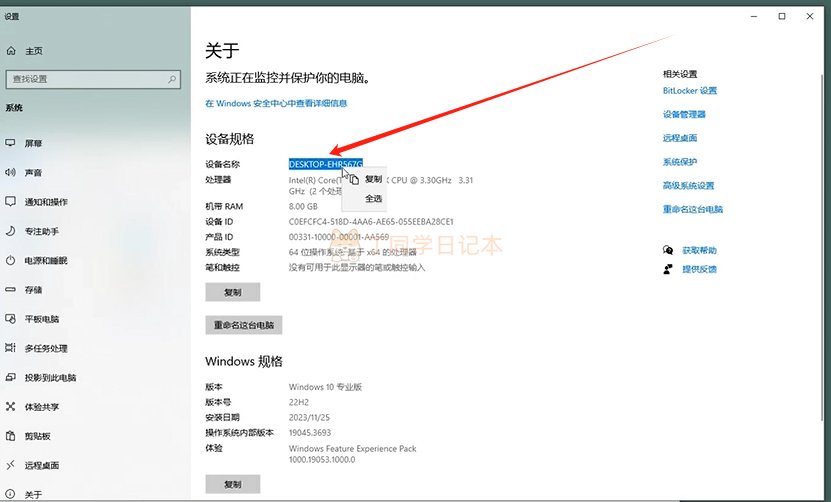This screenshot has height=502, width=831.
Task: Select the 关于 info icon in sidebar
Action: 10,494
